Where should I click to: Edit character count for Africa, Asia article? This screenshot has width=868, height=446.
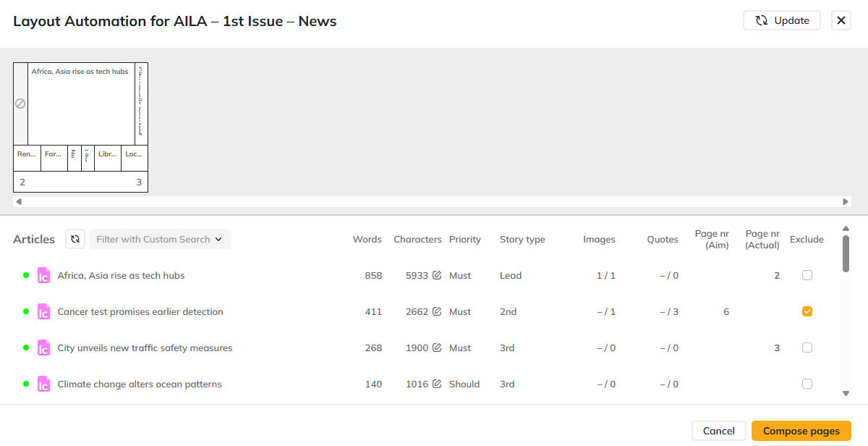437,275
